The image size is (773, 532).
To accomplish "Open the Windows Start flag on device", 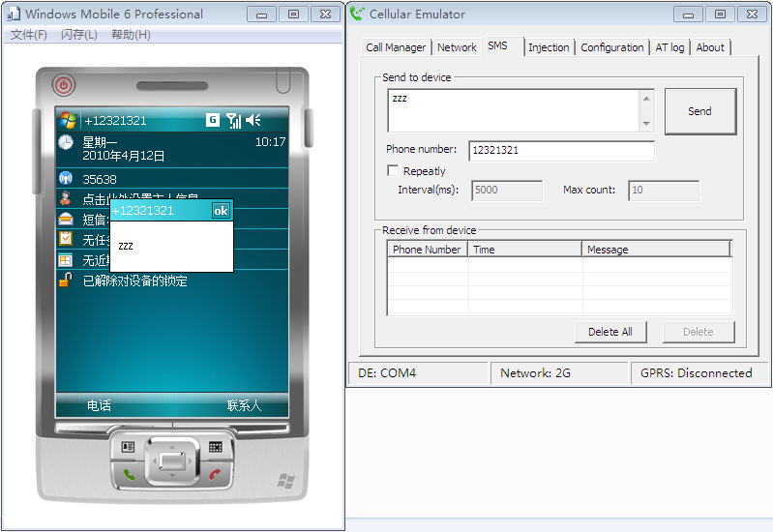I will [68, 120].
